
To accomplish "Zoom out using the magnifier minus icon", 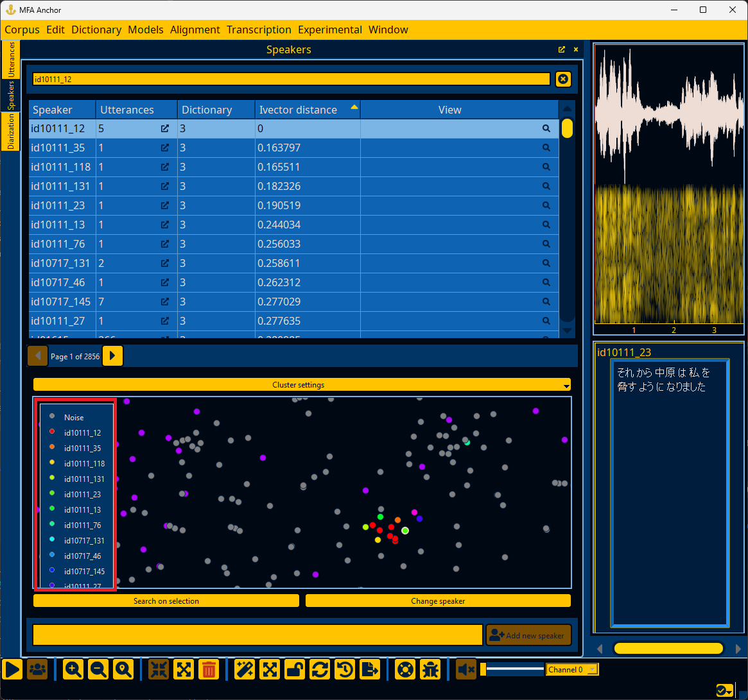I will (x=98, y=669).
